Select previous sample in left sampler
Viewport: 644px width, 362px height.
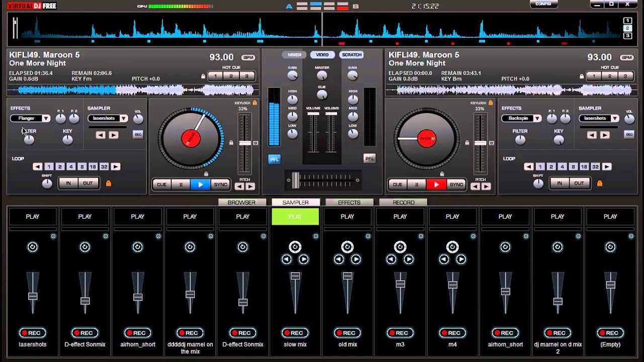pyautogui.click(x=101, y=135)
